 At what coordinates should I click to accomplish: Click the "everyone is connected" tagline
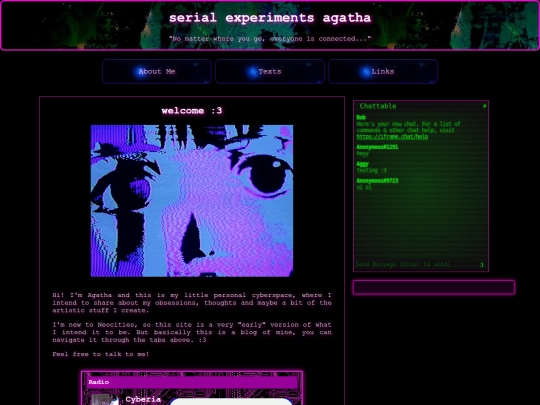[x=270, y=39]
